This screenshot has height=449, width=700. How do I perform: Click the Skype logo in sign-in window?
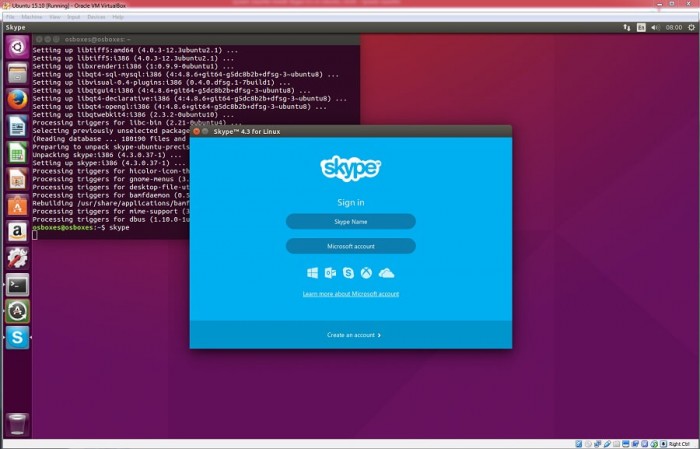pyautogui.click(x=350, y=168)
